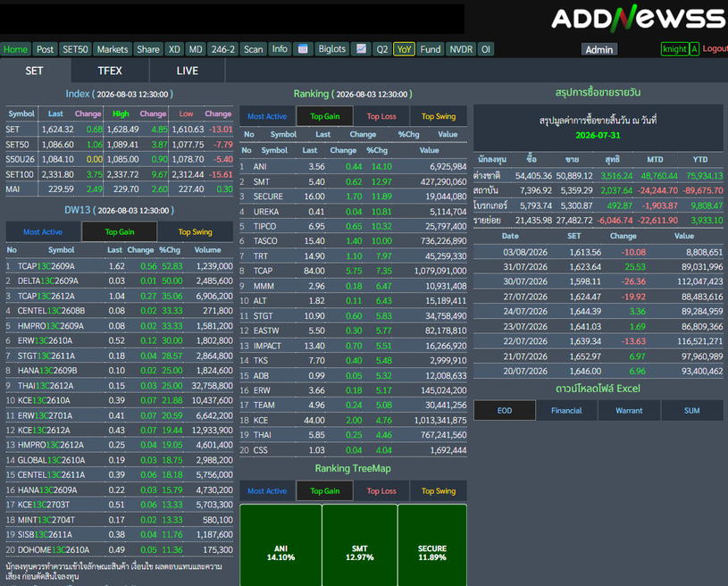Select Most Active tab in Ranking panel
The image size is (728, 586).
tap(267, 116)
